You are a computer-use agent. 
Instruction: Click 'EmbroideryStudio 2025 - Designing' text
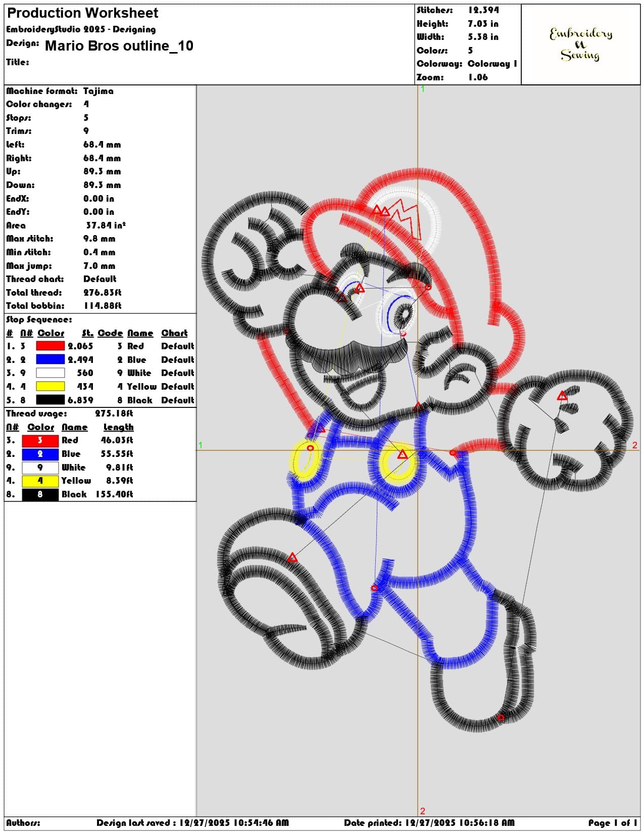tap(81, 29)
